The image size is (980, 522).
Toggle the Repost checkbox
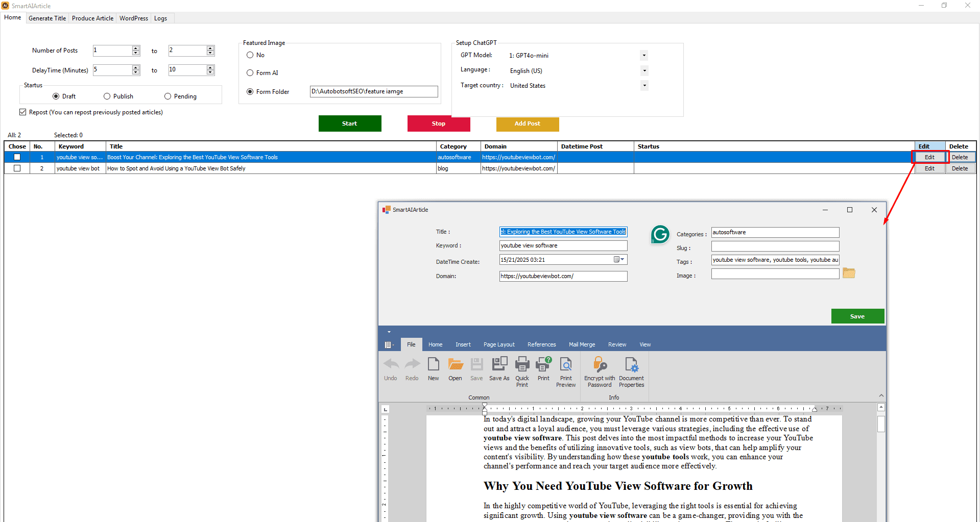pos(23,112)
